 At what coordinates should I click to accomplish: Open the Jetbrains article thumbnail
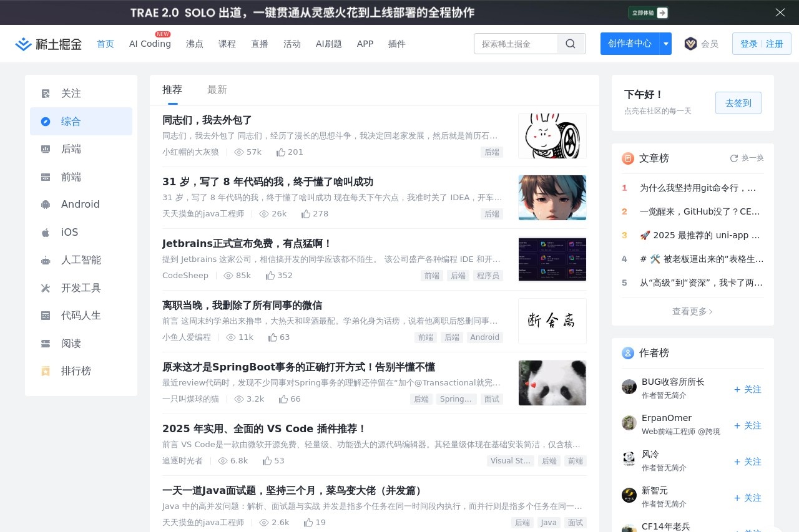point(552,259)
